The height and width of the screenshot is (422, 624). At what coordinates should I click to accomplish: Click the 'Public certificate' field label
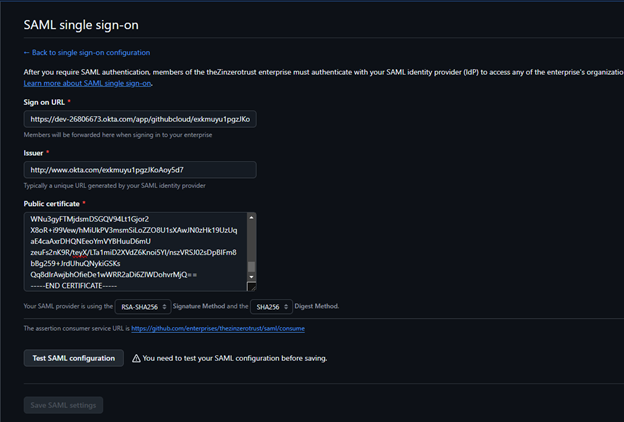(52, 204)
